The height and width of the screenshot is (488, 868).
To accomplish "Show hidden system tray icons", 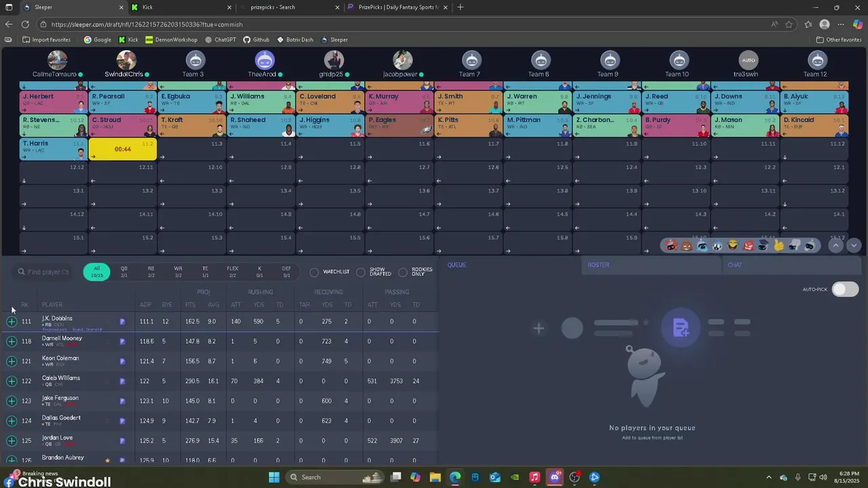I will tap(768, 477).
